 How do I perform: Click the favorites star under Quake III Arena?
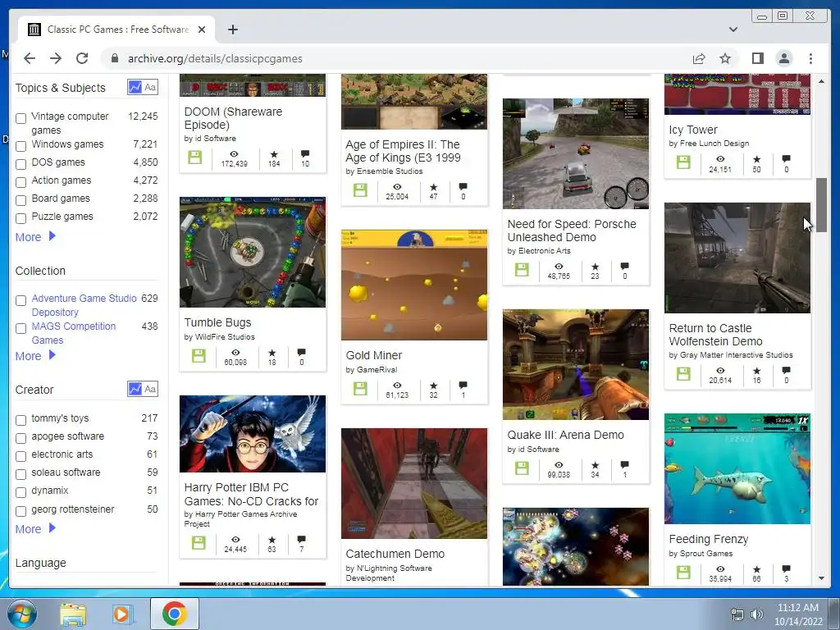595,465
